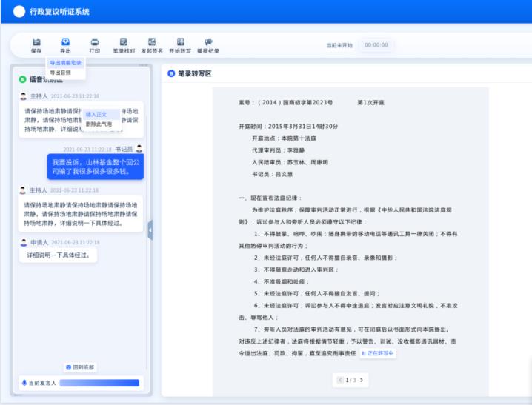Choose 导出音频 export audio option
This screenshot has height=405, width=532.
click(61, 73)
